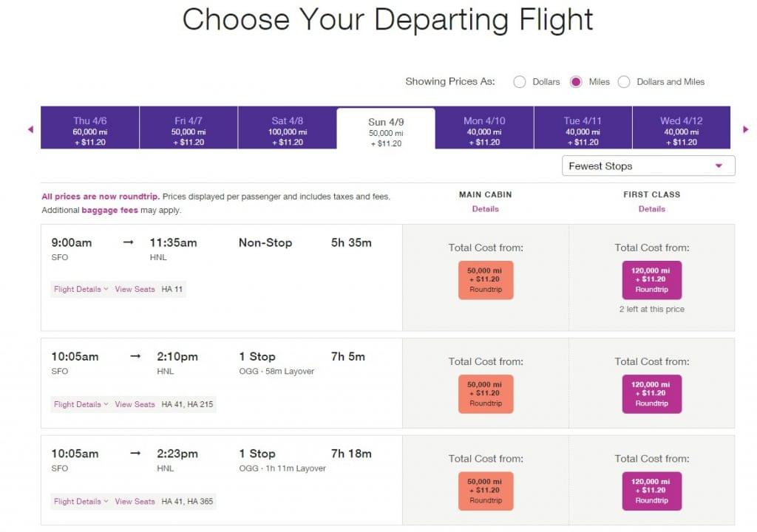Viewport: 757px width, 532px height.
Task: Open the Fewest Stops dropdown arrow
Action: (719, 166)
